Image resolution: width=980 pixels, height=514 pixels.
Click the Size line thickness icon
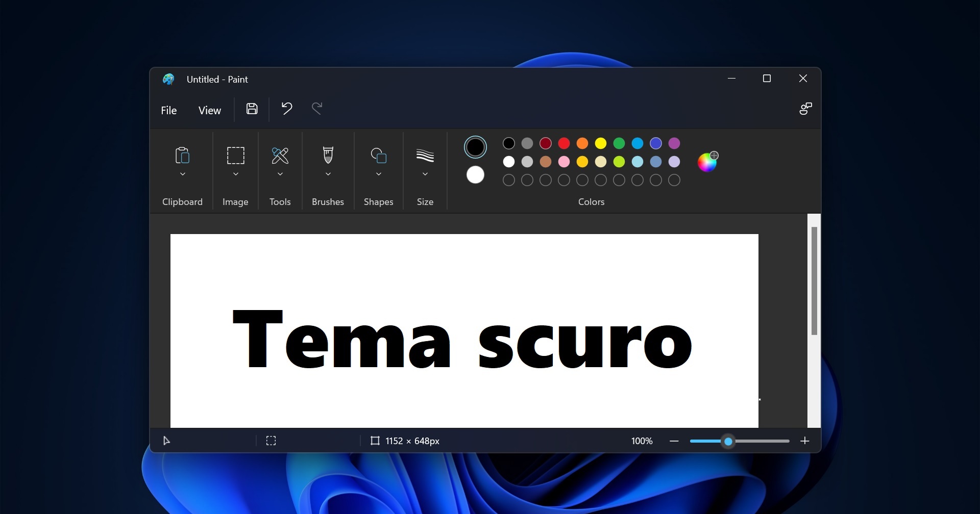click(x=425, y=156)
